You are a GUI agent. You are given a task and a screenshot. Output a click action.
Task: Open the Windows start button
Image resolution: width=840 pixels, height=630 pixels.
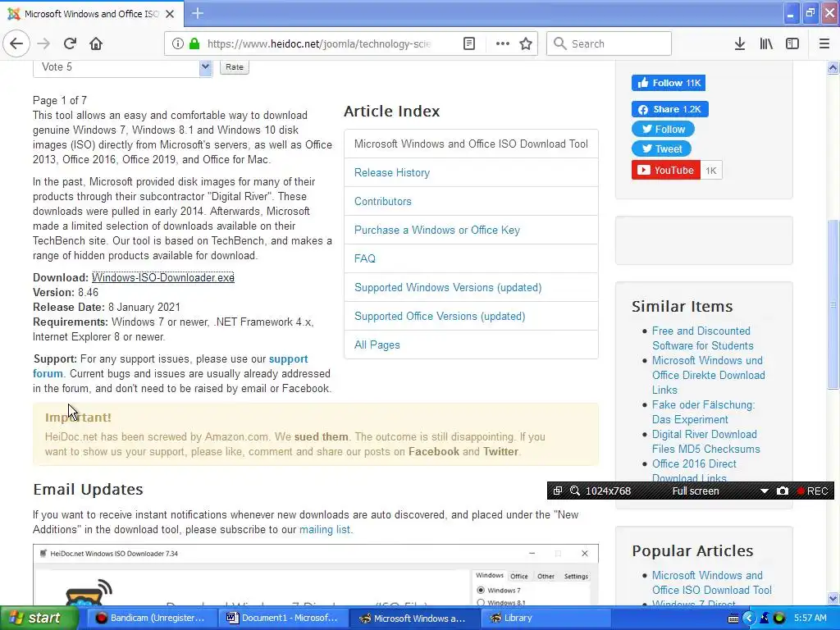(39, 619)
